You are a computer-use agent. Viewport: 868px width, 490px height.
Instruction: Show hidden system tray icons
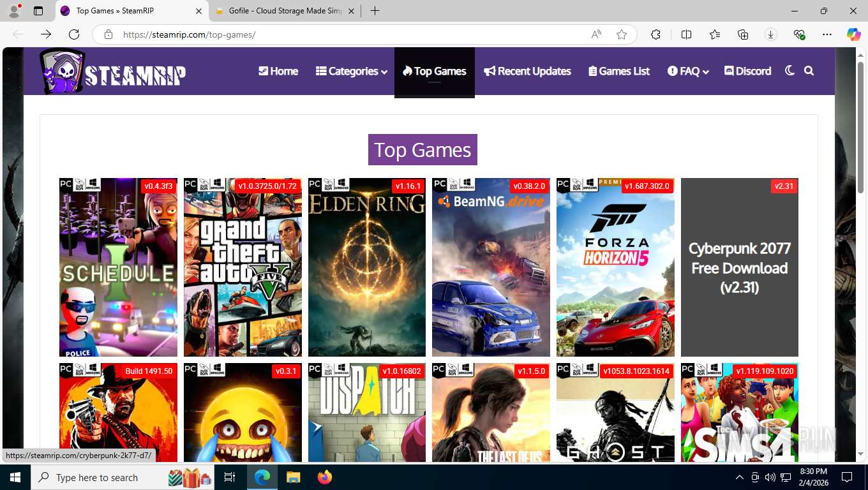[x=740, y=477]
